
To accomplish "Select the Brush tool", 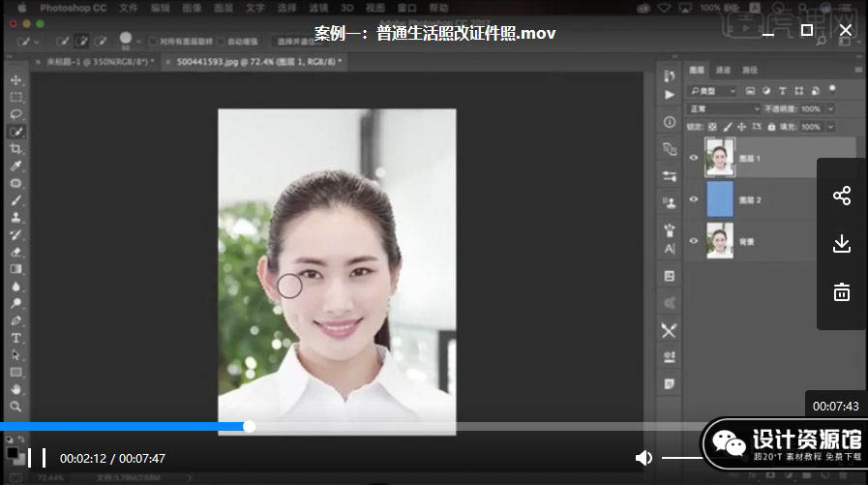I will [15, 200].
